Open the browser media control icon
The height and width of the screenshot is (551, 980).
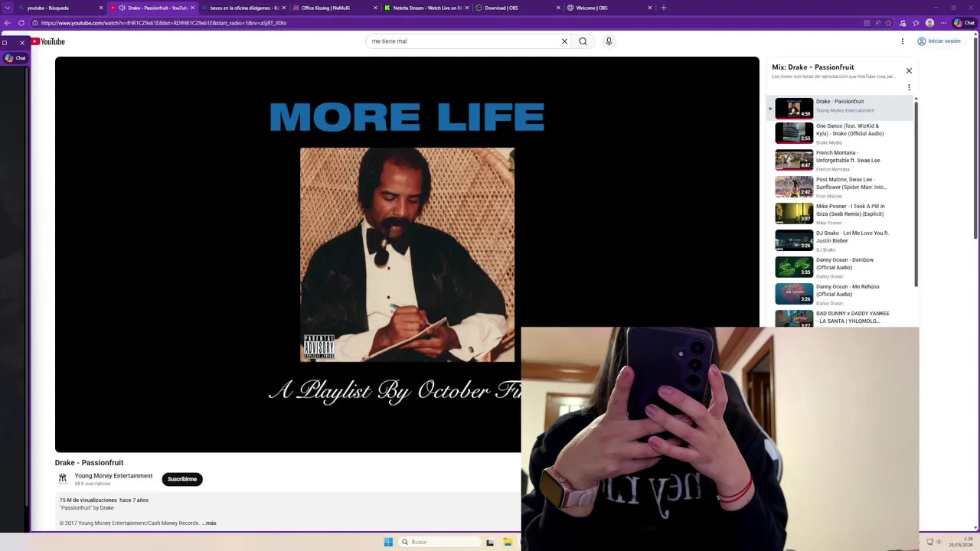tap(903, 23)
